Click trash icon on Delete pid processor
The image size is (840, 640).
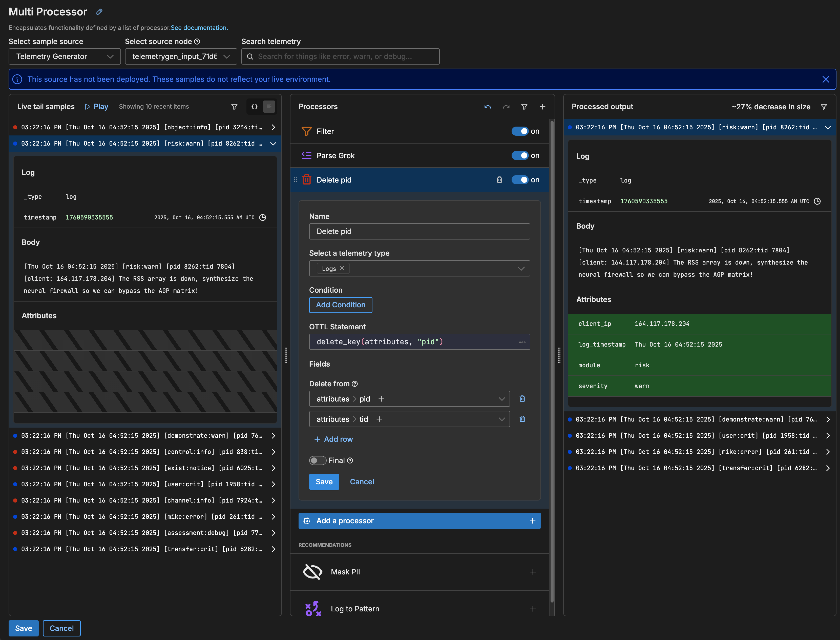click(500, 180)
